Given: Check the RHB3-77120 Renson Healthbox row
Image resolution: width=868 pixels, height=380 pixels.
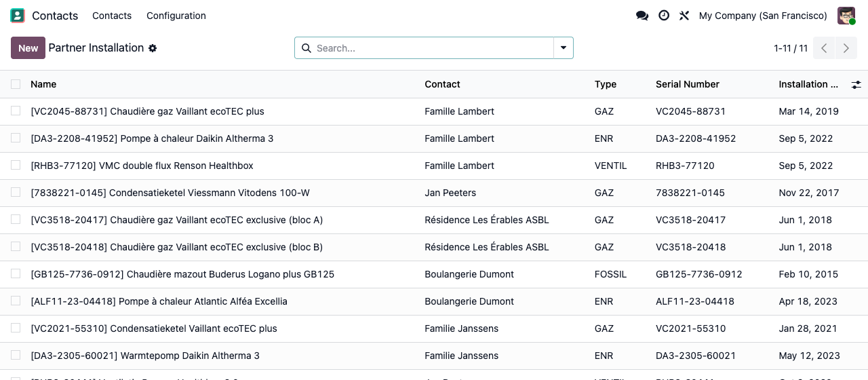Looking at the screenshot, I should (x=16, y=165).
